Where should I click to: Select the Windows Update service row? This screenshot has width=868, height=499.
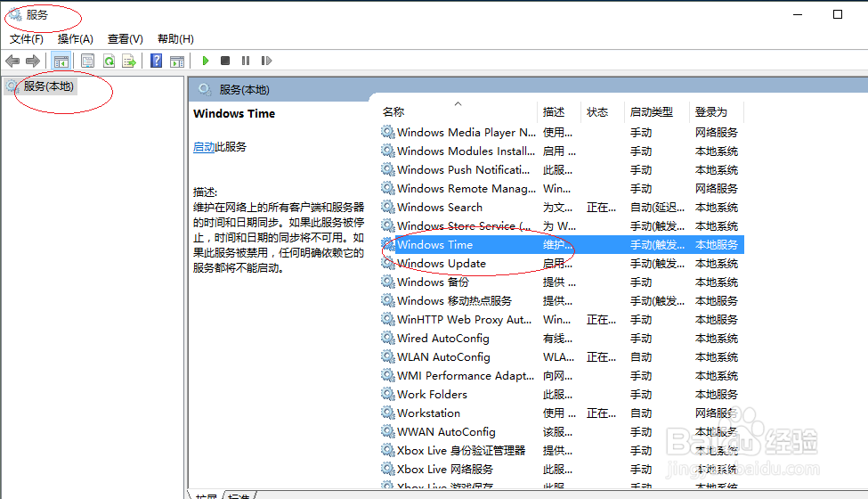click(x=562, y=264)
